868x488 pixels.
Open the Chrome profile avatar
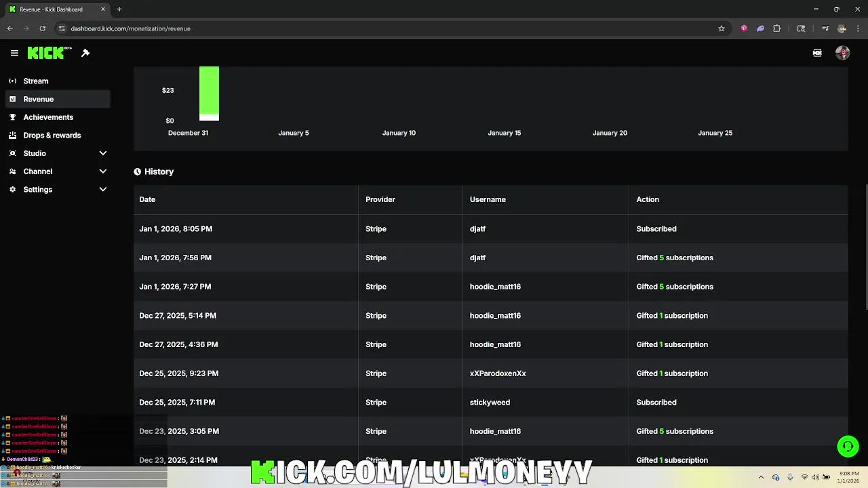[x=842, y=28]
